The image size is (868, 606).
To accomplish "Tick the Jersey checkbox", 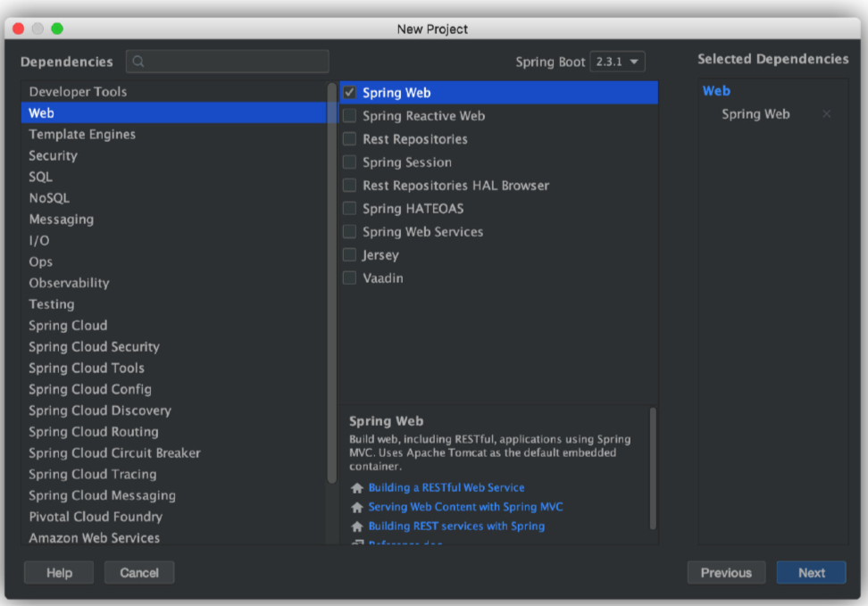I will pyautogui.click(x=349, y=255).
